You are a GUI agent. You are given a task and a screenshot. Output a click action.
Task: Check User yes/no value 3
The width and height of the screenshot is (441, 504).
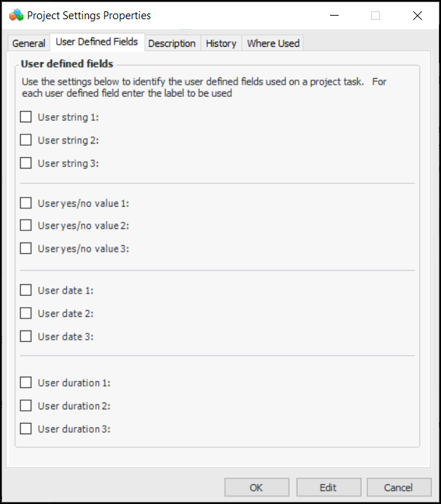point(26,248)
